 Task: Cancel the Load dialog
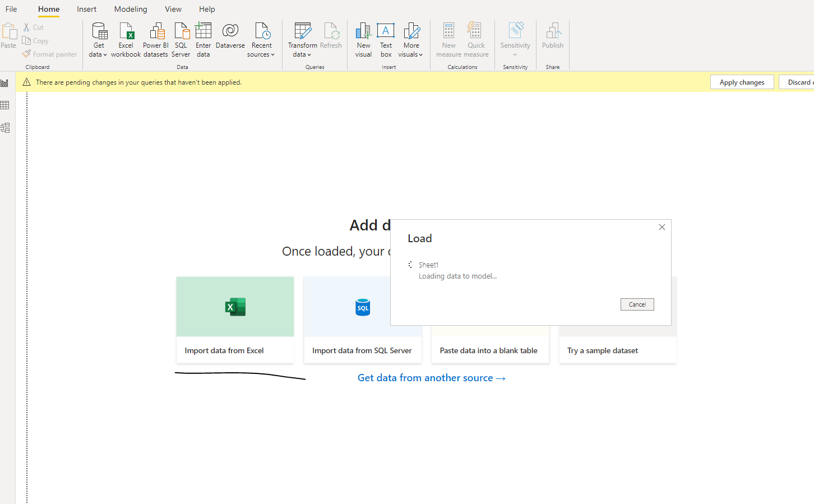(637, 304)
